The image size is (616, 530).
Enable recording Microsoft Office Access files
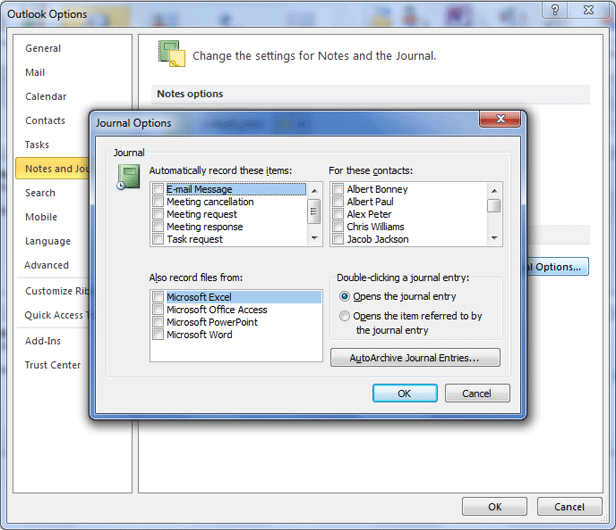(158, 309)
